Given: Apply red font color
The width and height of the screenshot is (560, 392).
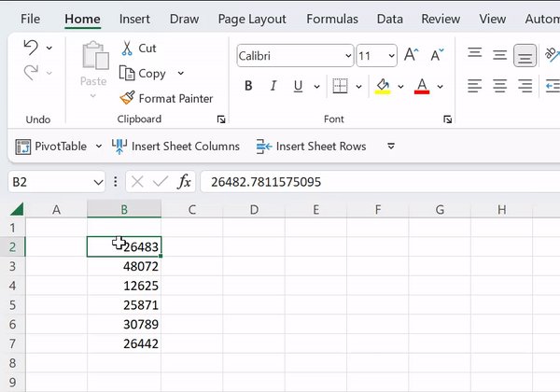Looking at the screenshot, I should pos(422,86).
